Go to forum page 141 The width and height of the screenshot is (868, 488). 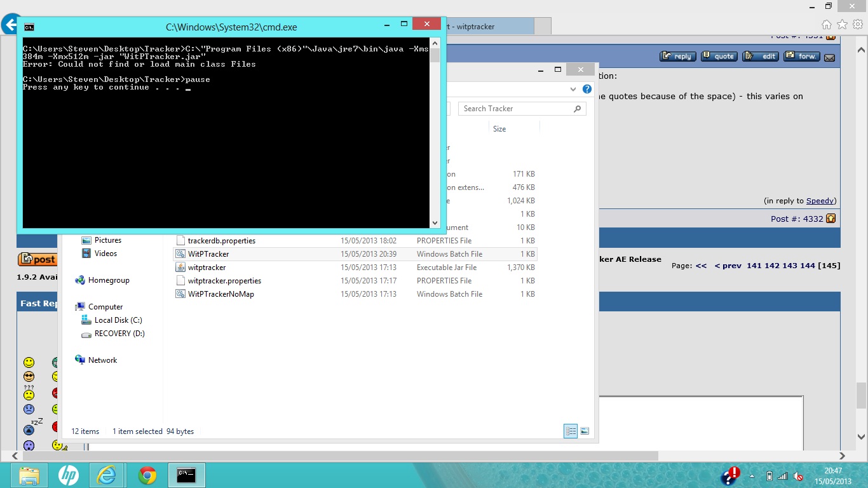pyautogui.click(x=754, y=266)
